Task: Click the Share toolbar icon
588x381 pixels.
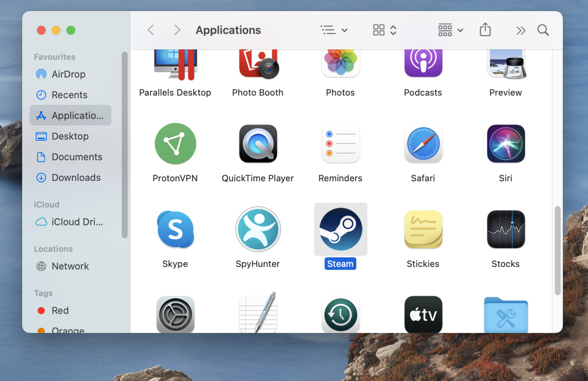Action: [x=485, y=30]
